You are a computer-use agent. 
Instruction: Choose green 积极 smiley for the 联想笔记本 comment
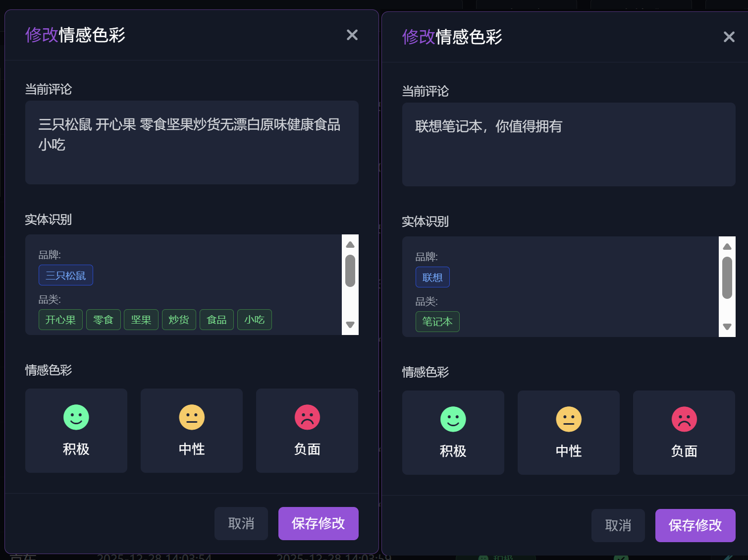point(453,419)
